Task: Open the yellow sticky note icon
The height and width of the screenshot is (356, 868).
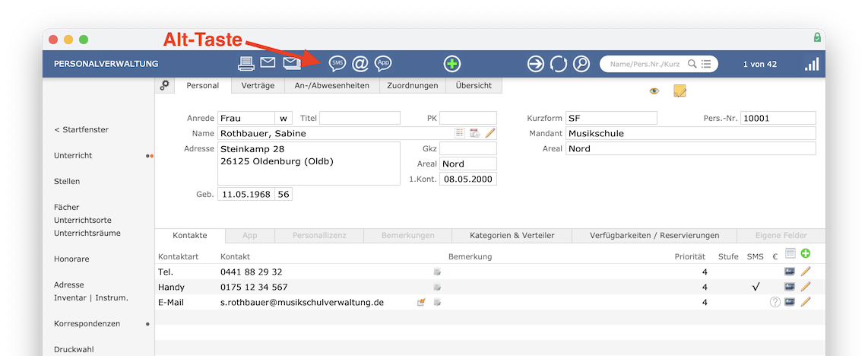Action: tap(680, 91)
